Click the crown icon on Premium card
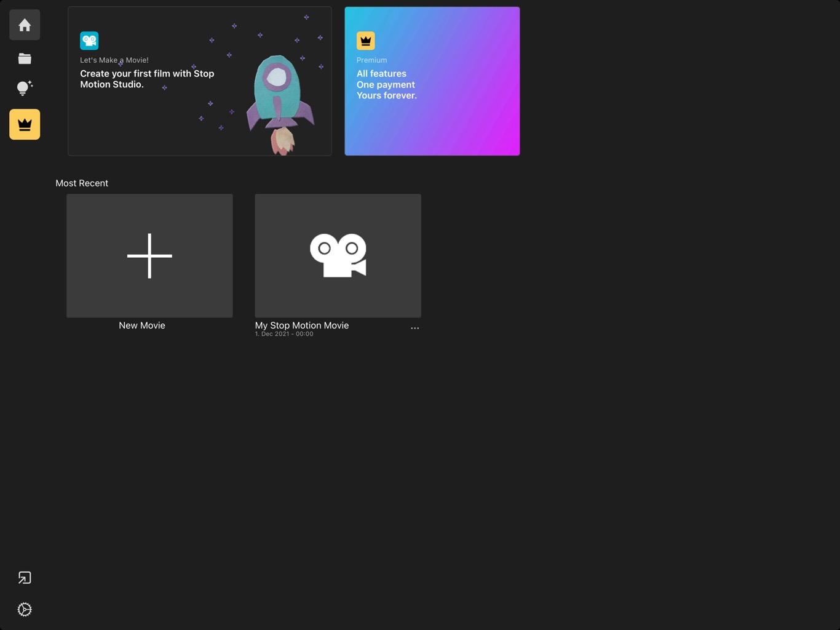Screen dimensions: 840x630 pos(366,41)
